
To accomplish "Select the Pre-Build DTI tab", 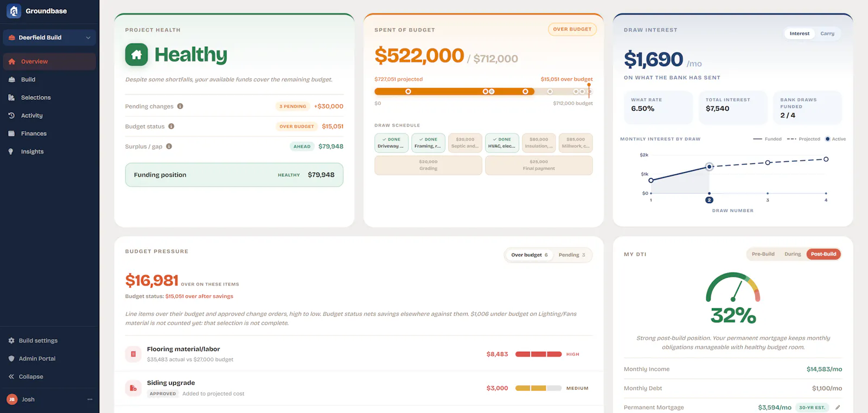I will point(763,254).
